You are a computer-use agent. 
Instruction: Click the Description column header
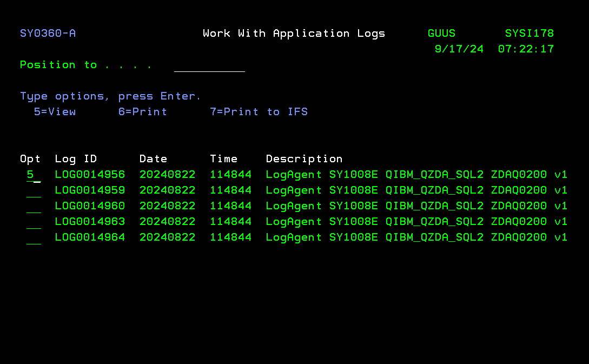[305, 159]
